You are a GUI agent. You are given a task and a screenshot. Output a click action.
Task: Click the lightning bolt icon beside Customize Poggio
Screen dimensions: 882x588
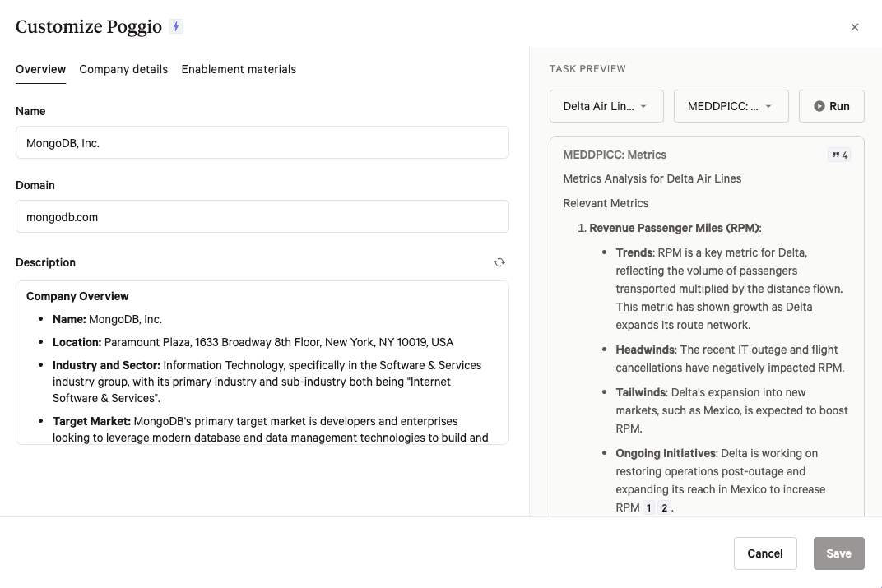175,26
